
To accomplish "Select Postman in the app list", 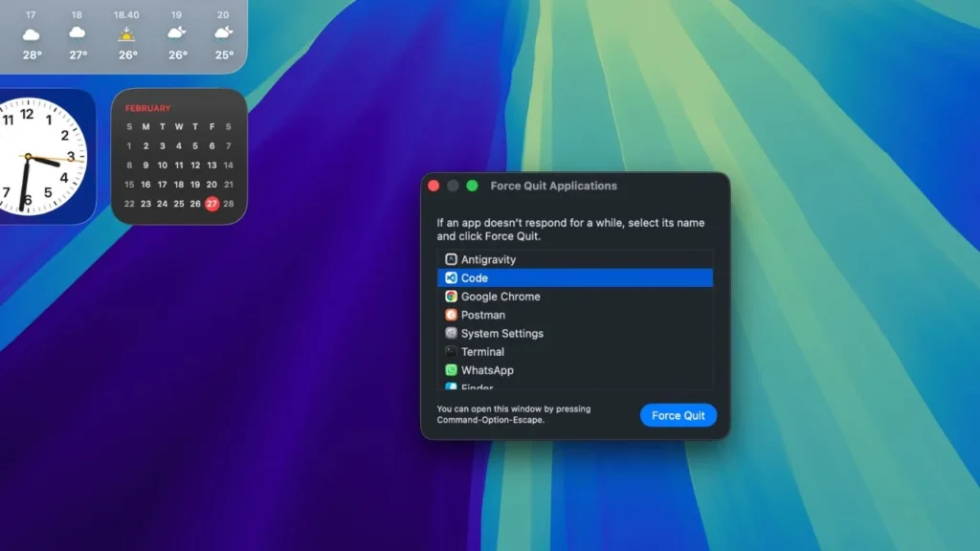I will click(483, 315).
